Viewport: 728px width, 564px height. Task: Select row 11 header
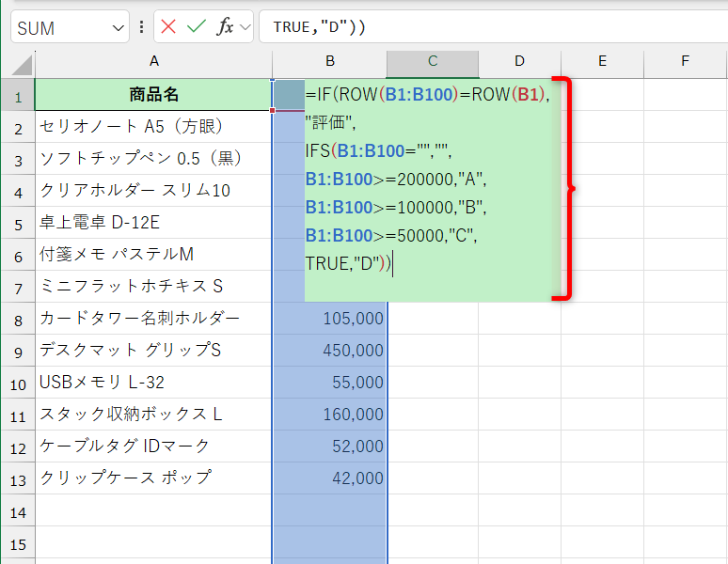click(18, 415)
